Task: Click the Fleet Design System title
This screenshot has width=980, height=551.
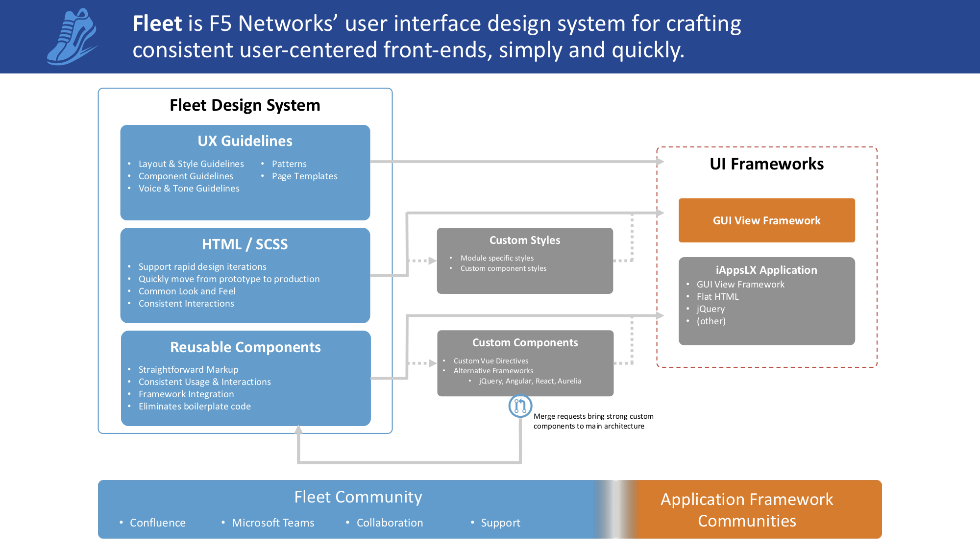Action: point(245,105)
